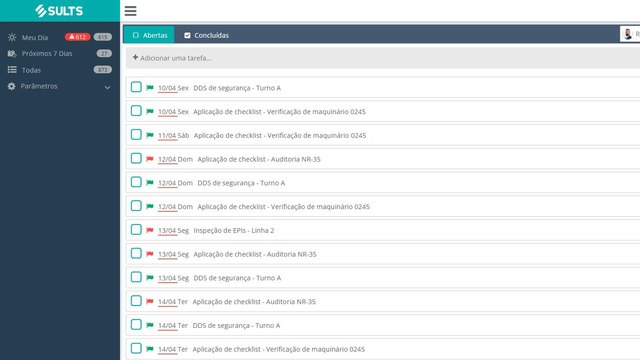This screenshot has width=640, height=360.
Task: Click the 873 badge on Todas
Action: pos(102,70)
